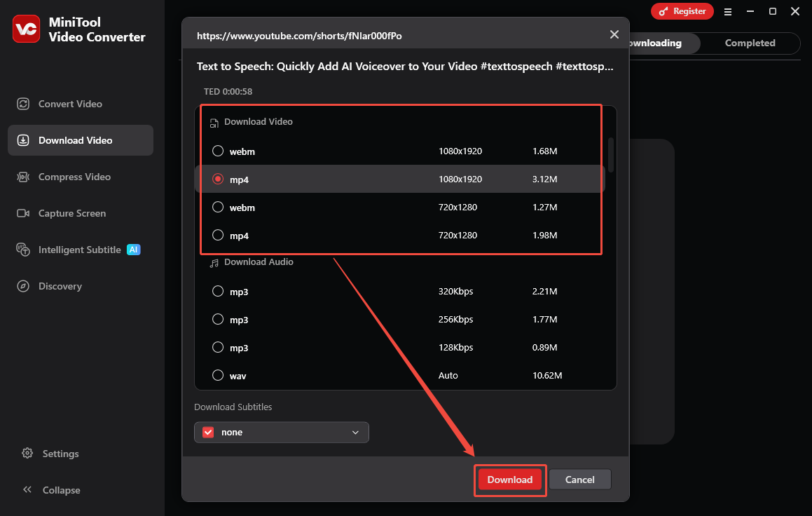Choose the wav audio format

pyautogui.click(x=218, y=375)
